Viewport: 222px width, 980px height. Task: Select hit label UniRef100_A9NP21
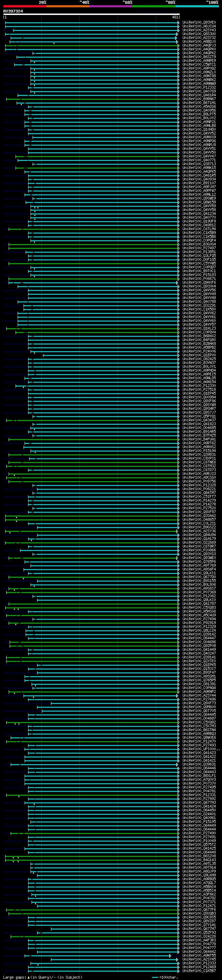(x=199, y=122)
